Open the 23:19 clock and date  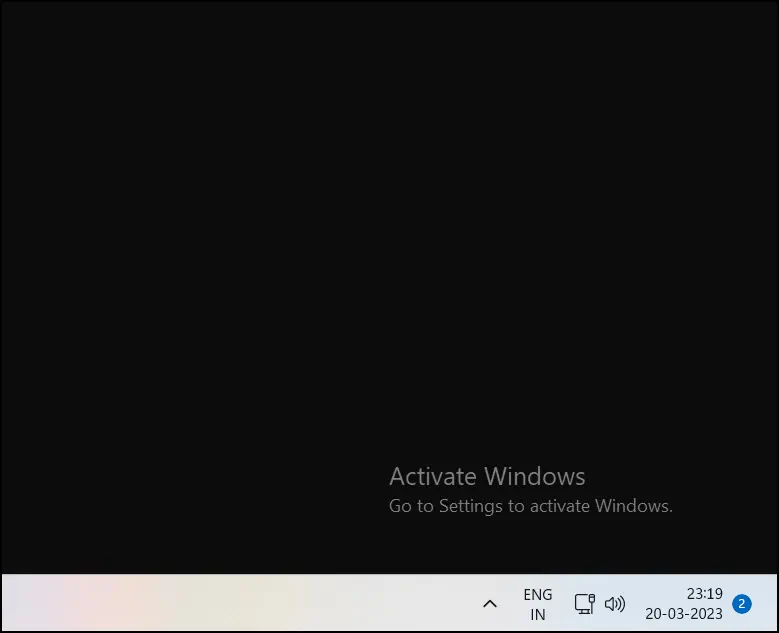(684, 604)
